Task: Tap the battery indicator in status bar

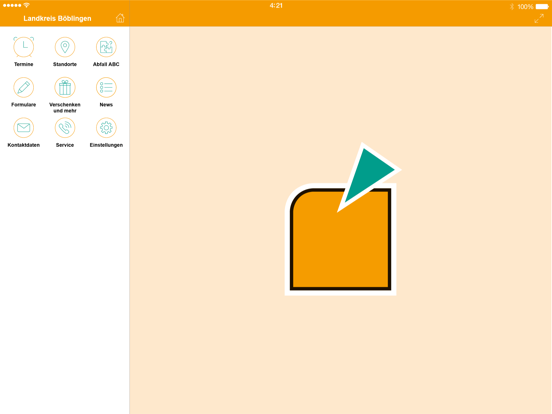Action: (x=542, y=6)
